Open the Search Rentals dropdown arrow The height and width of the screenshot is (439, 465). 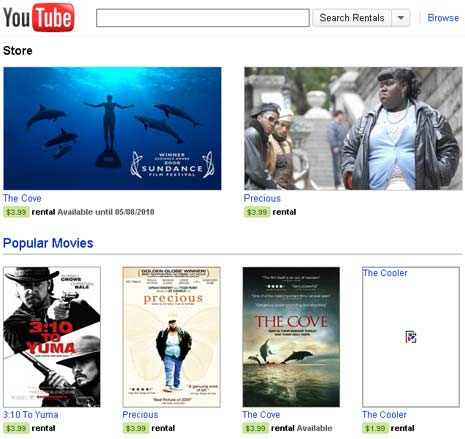[x=401, y=18]
